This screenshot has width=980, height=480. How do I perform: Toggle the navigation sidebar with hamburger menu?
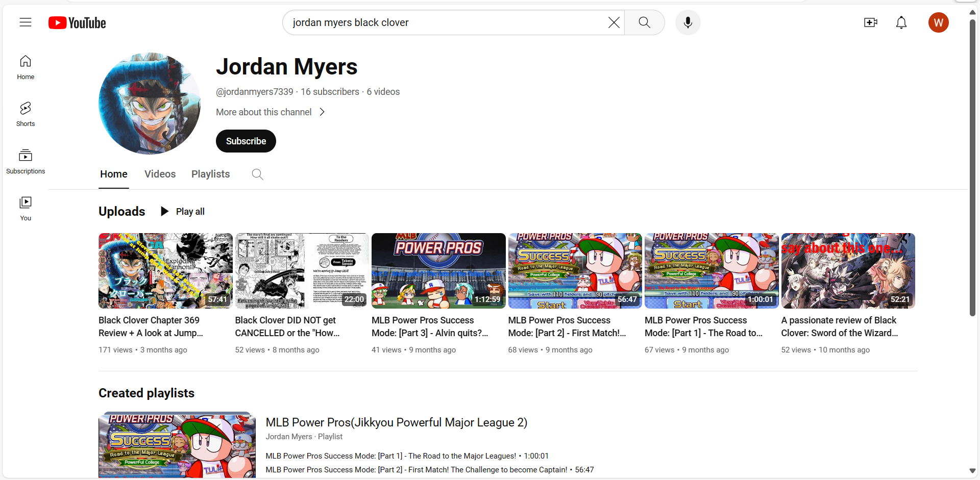[25, 22]
